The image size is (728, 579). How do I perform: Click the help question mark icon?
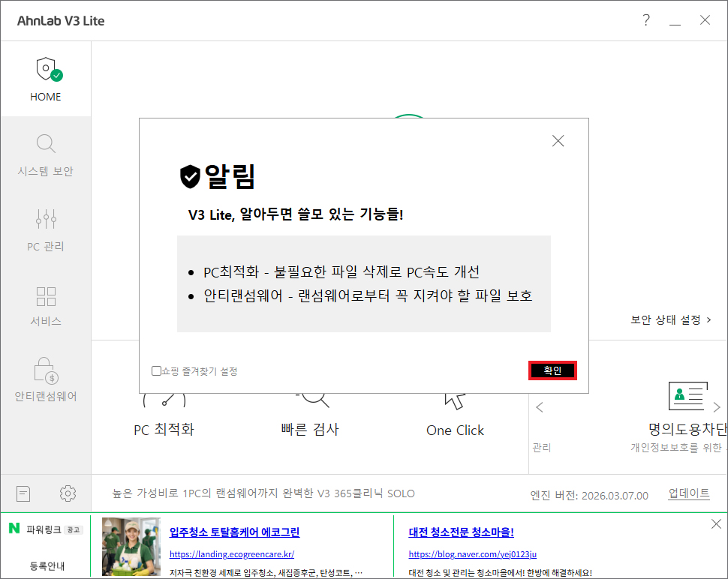pos(646,20)
